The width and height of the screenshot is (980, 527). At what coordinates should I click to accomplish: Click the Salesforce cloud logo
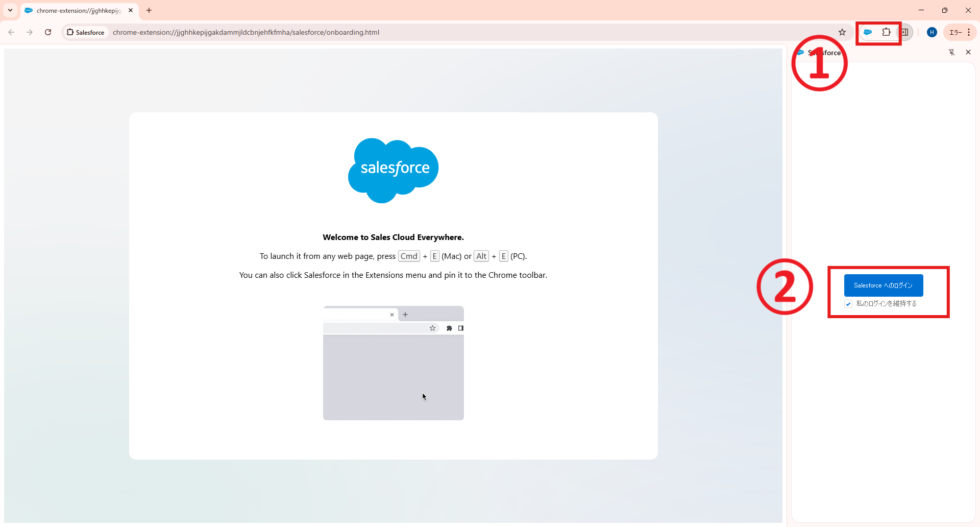[x=394, y=170]
